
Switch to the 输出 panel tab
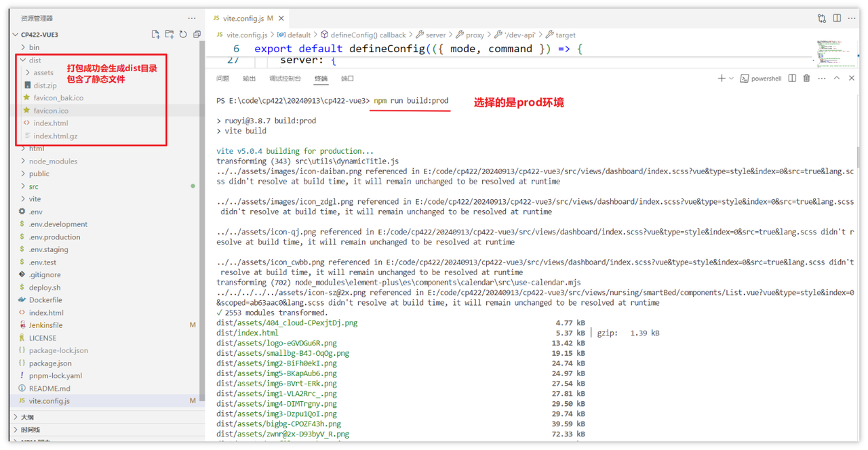click(x=249, y=79)
